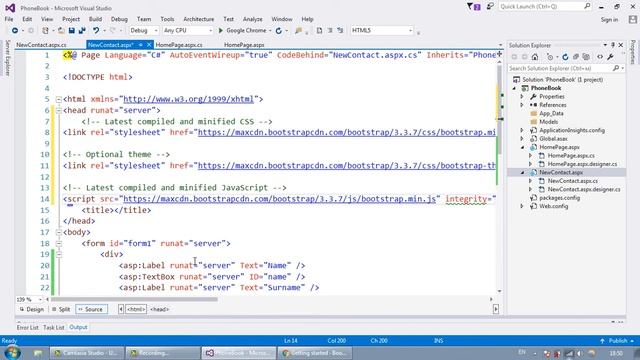Viewport: 640px width, 360px height.
Task: Collapse the head element at line 6
Action: [x=58, y=110]
